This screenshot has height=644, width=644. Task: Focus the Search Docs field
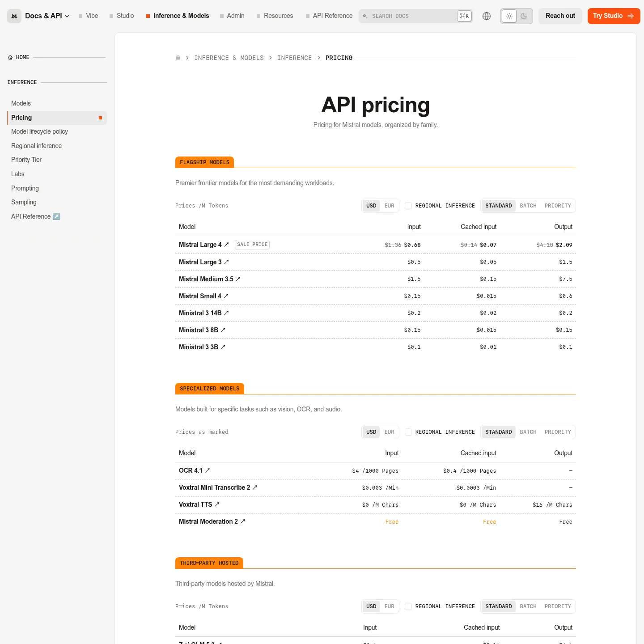416,16
